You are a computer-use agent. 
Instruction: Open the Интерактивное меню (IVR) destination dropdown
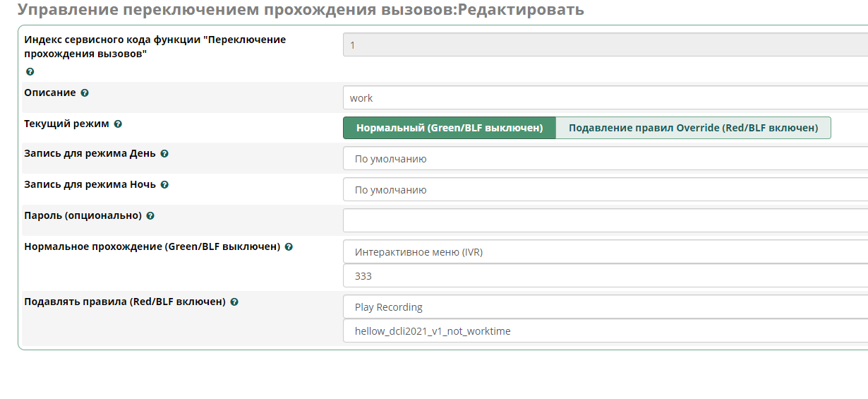[x=605, y=252]
